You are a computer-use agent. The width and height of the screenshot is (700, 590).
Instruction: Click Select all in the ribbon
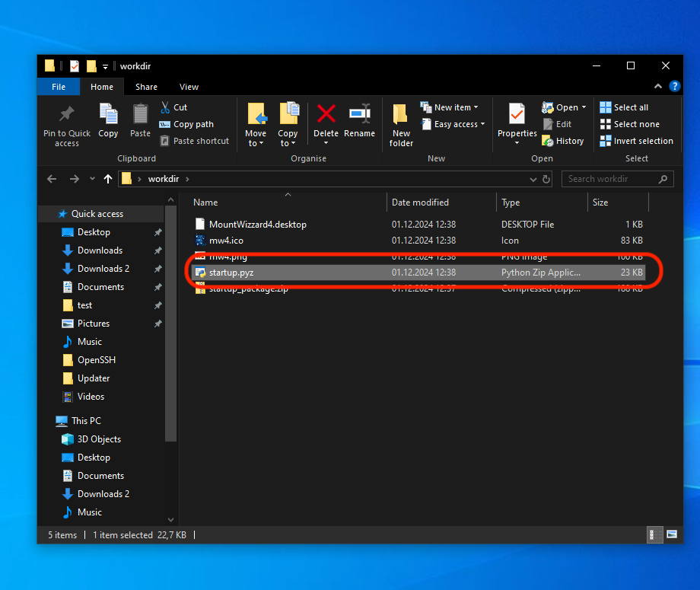tap(624, 107)
